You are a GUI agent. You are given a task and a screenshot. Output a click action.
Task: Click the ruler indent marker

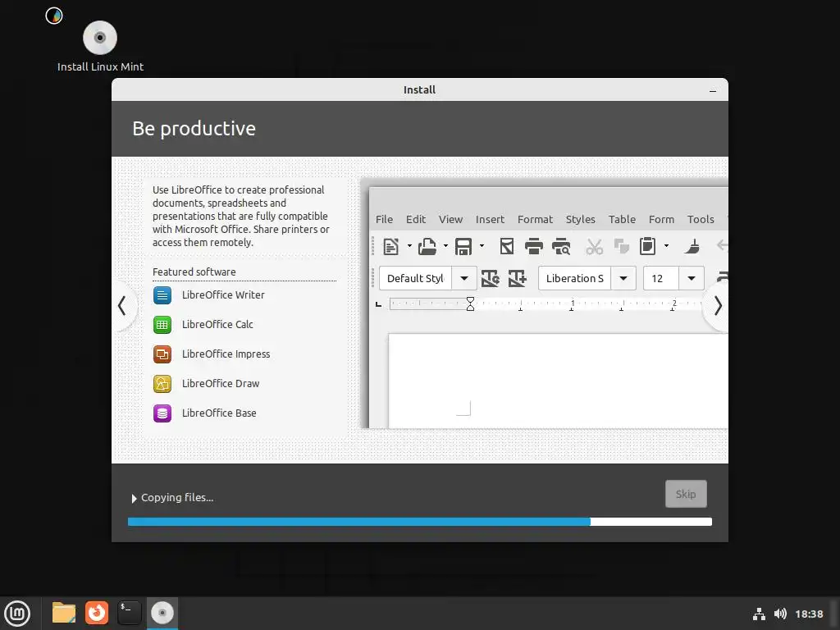click(470, 304)
